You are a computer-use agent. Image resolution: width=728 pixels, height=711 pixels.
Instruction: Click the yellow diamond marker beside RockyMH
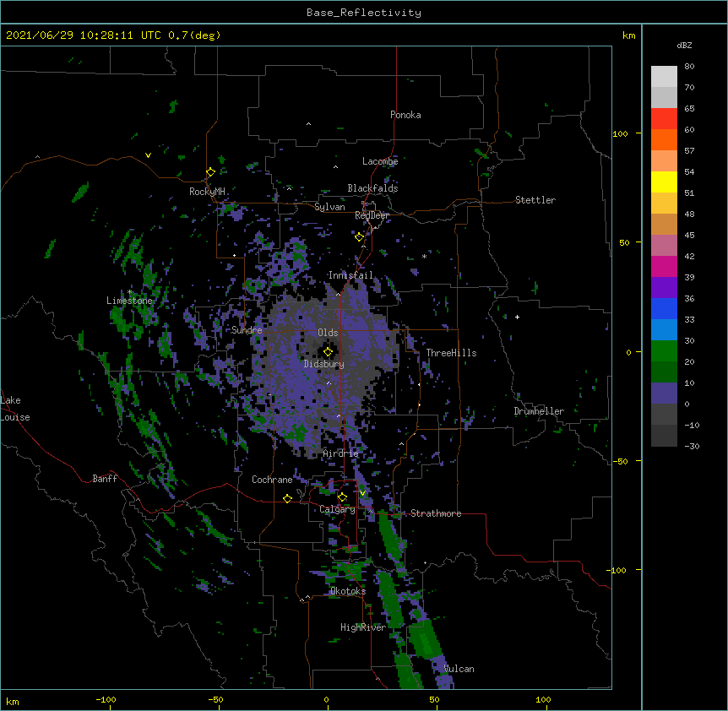[210, 172]
